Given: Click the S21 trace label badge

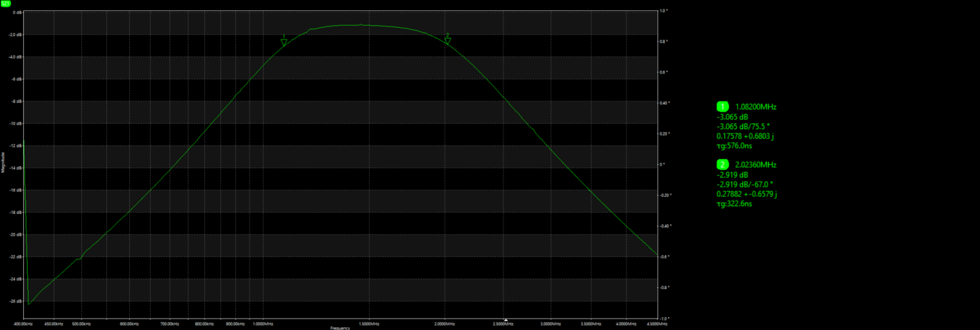Looking at the screenshot, I should coord(5,3).
